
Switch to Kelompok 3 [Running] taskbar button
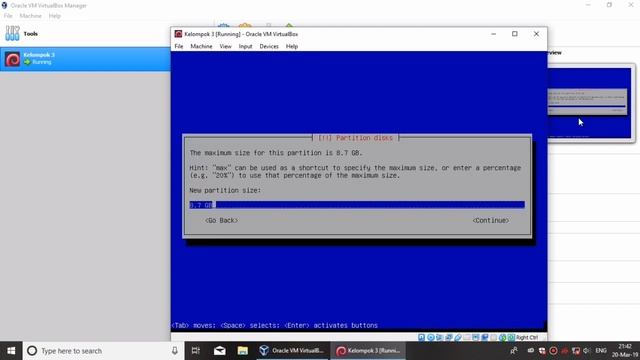tap(368, 351)
